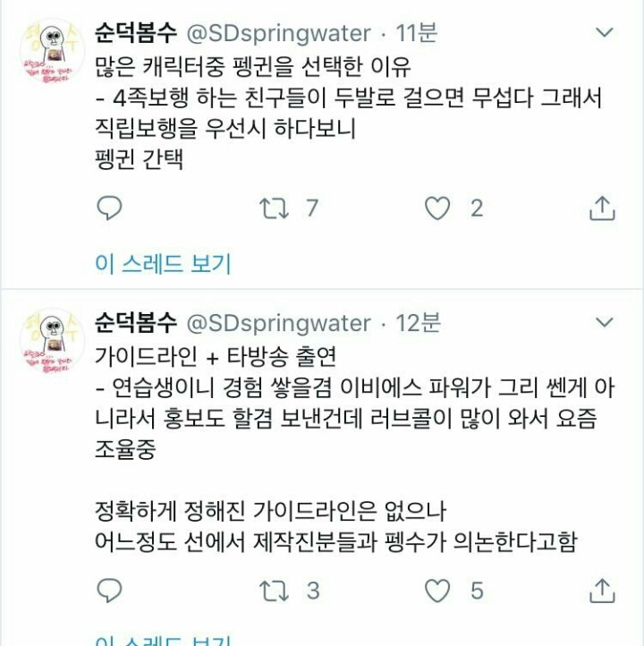Reply to the 11분 penguin tweet
This screenshot has width=644, height=646.
pos(109,208)
